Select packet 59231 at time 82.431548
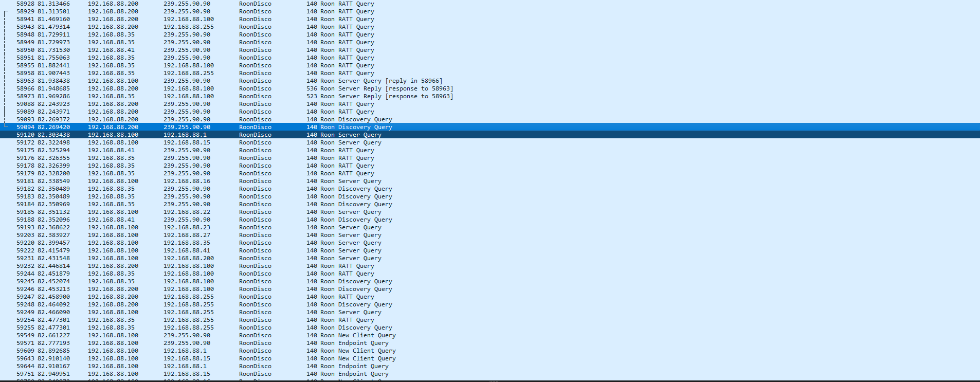 490,258
